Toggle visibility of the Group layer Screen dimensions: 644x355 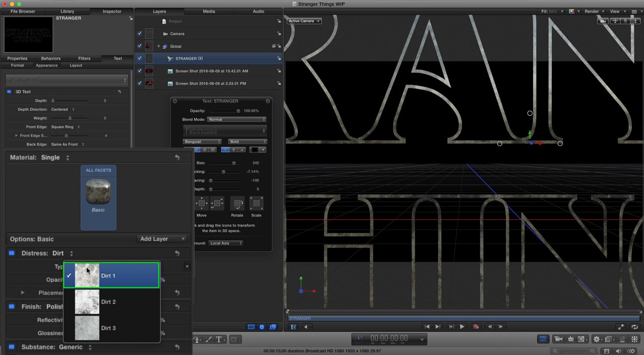click(139, 46)
